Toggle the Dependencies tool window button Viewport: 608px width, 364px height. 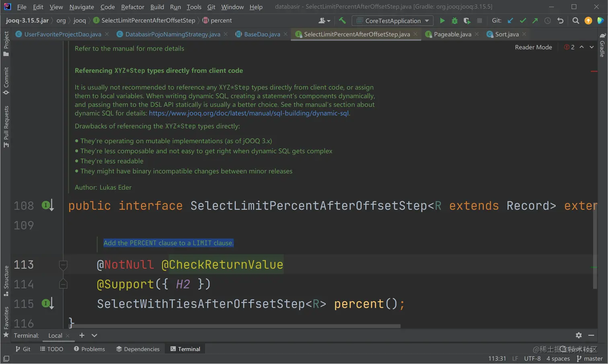point(138,349)
